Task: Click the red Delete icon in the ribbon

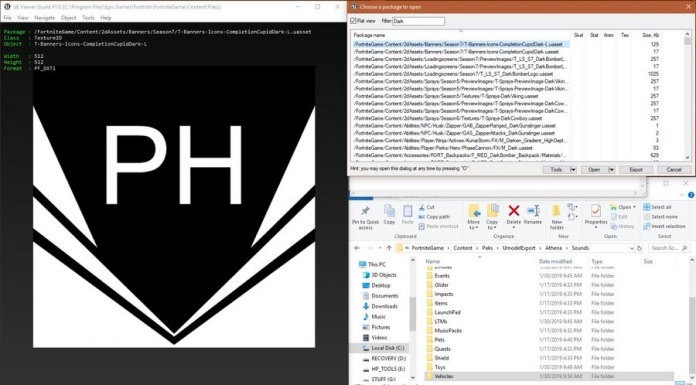Action: (x=514, y=210)
